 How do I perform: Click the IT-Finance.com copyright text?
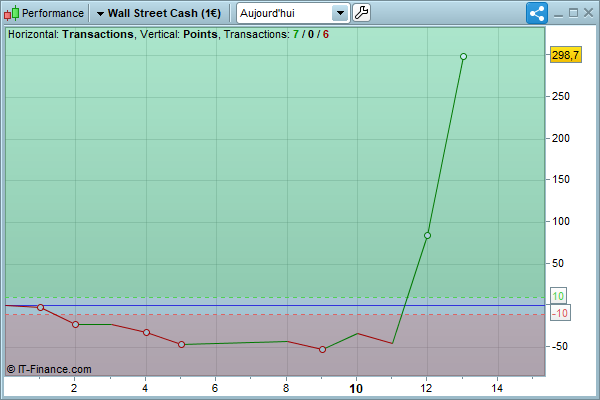pyautogui.click(x=49, y=369)
